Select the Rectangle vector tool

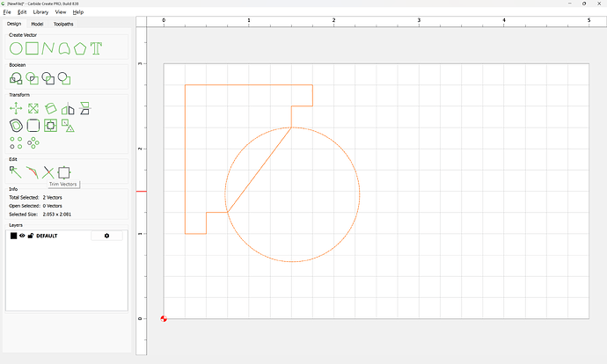(32, 48)
